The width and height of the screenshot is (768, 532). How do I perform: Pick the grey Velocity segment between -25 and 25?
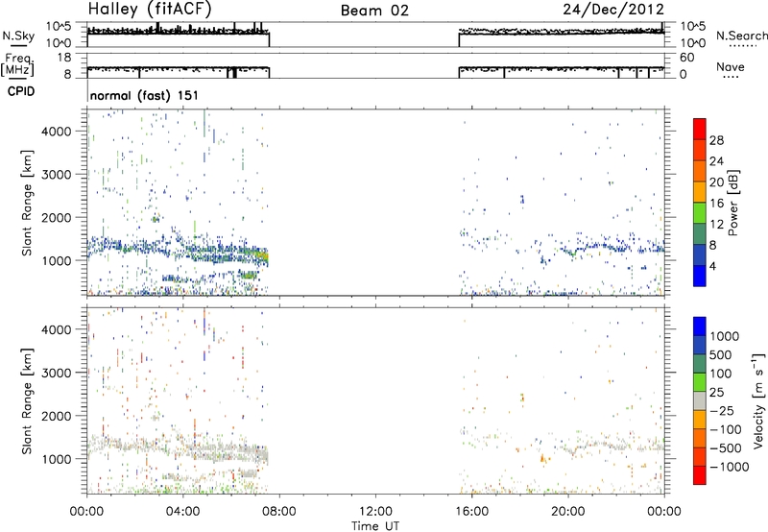(700, 400)
